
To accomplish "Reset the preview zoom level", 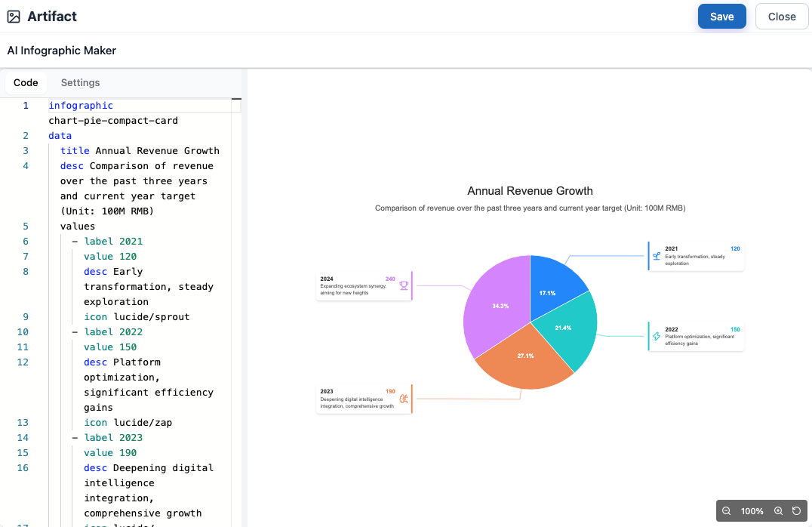I will (796, 511).
